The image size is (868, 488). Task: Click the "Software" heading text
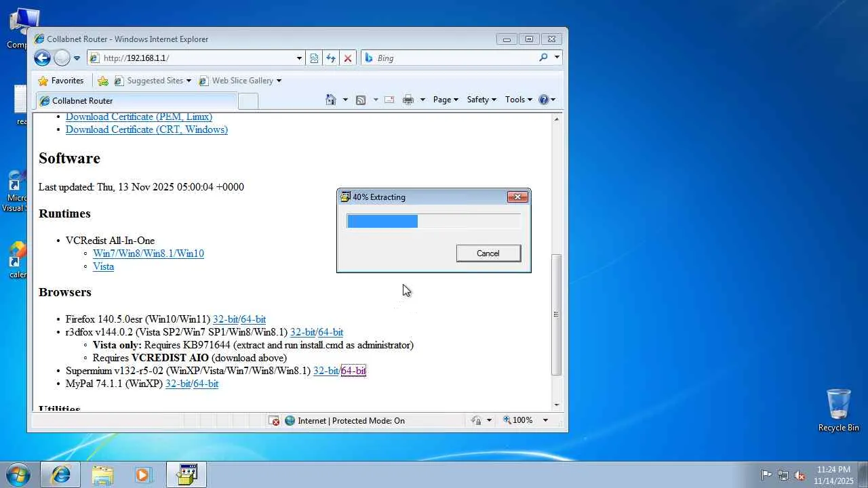point(69,159)
